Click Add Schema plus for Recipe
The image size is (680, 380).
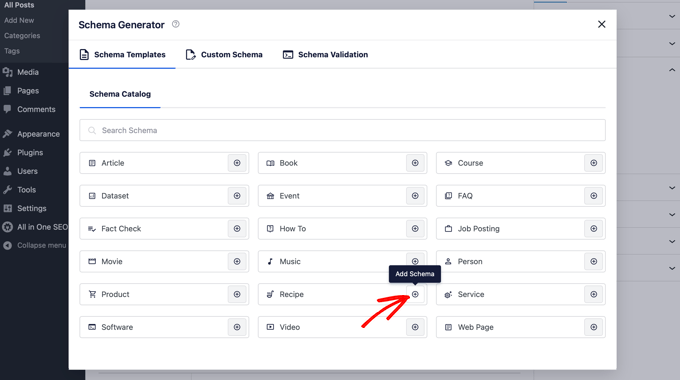415,295
